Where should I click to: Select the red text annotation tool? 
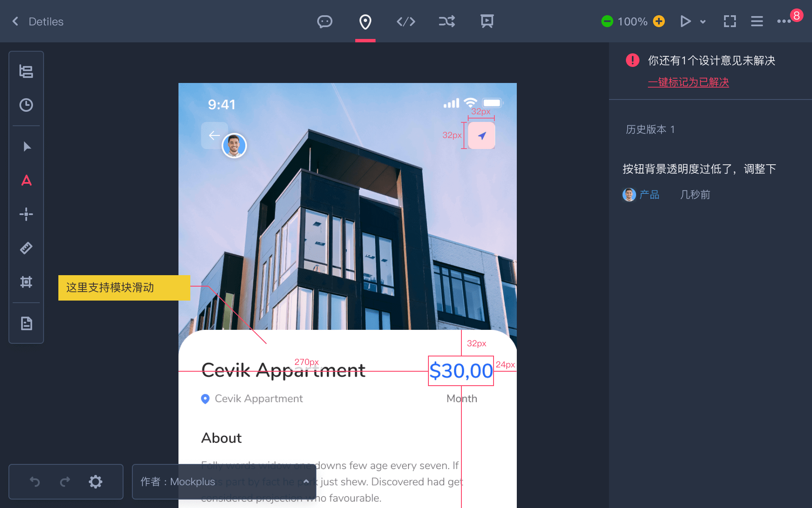26,180
